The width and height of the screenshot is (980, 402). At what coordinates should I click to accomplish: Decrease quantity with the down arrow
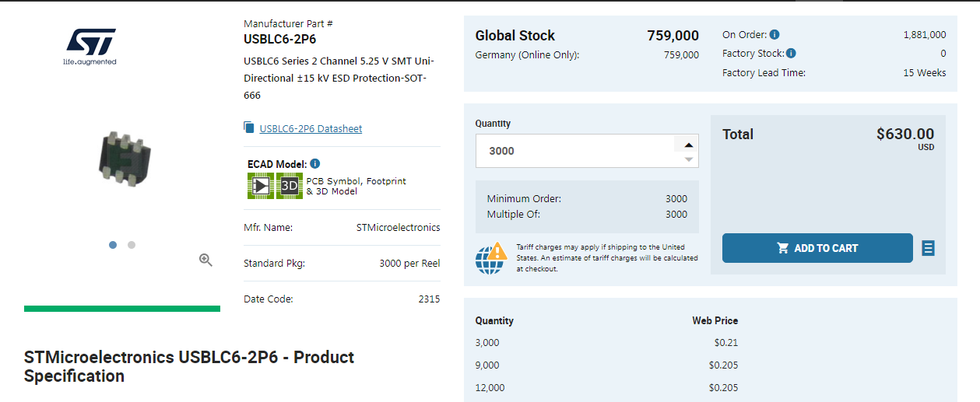tap(688, 159)
